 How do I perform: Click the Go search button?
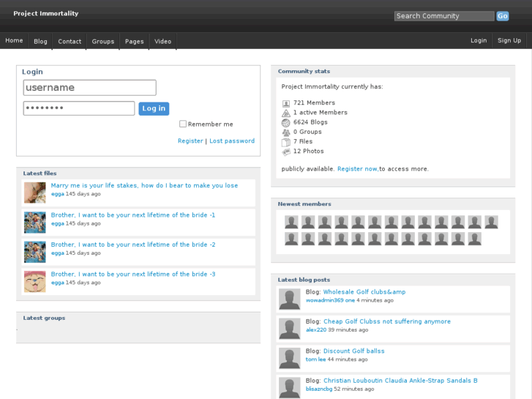503,16
